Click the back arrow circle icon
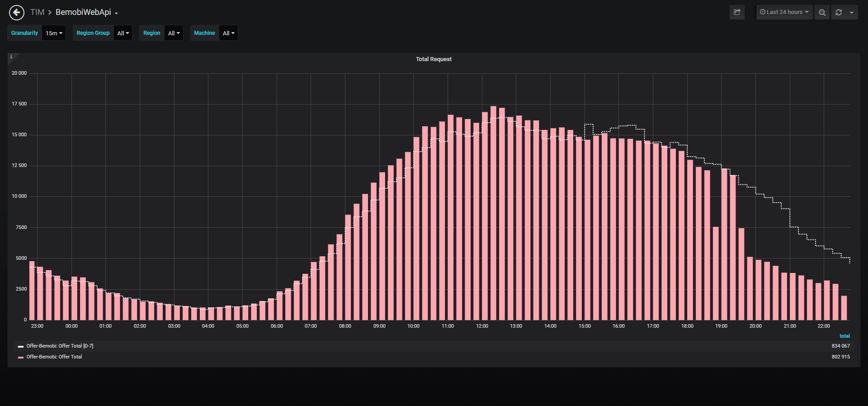This screenshot has width=868, height=406. point(17,13)
